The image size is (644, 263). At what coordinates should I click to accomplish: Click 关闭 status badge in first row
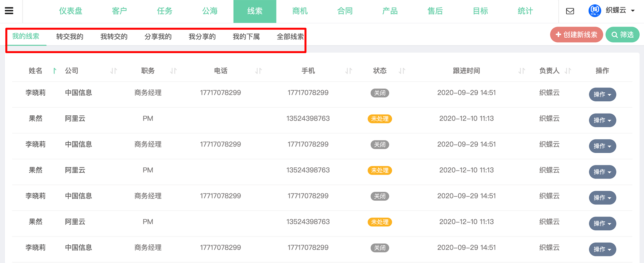[x=380, y=93]
